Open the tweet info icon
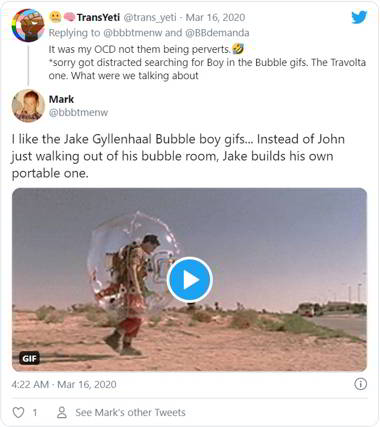The width and height of the screenshot is (380, 427). [360, 384]
